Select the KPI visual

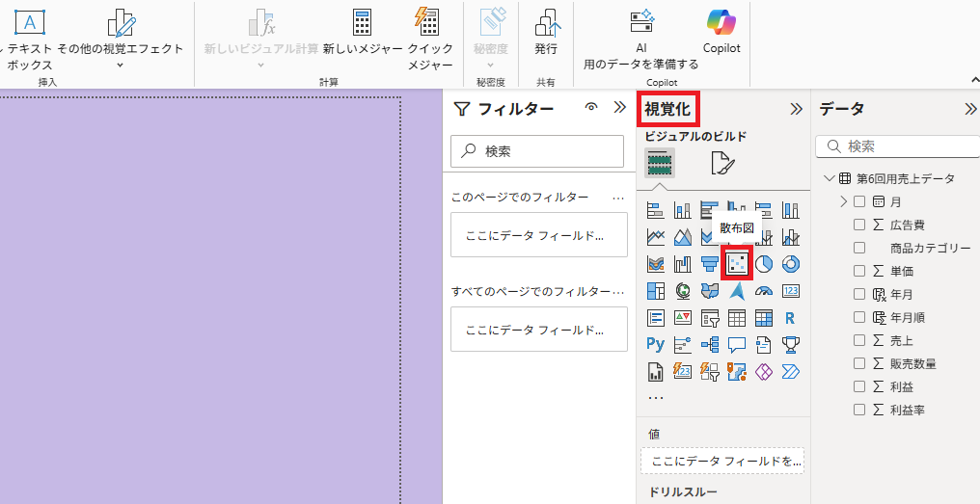point(683,318)
